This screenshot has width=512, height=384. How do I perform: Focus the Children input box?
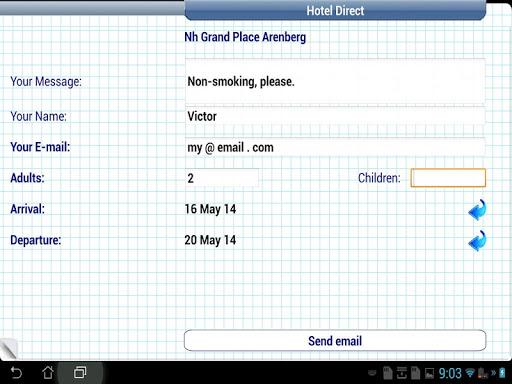[448, 178]
